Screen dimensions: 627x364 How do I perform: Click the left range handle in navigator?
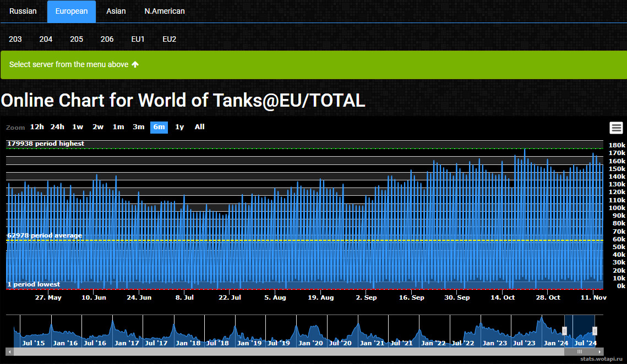click(x=564, y=330)
